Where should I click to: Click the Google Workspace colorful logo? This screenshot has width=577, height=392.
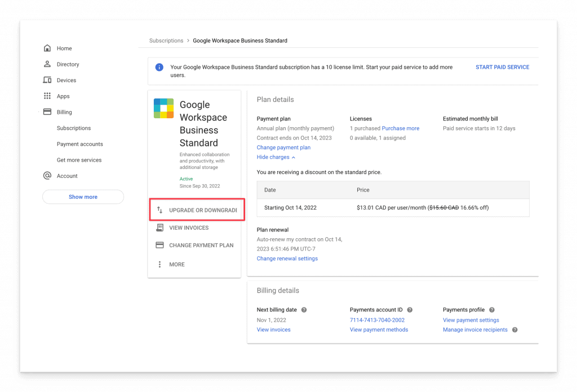pyautogui.click(x=164, y=108)
